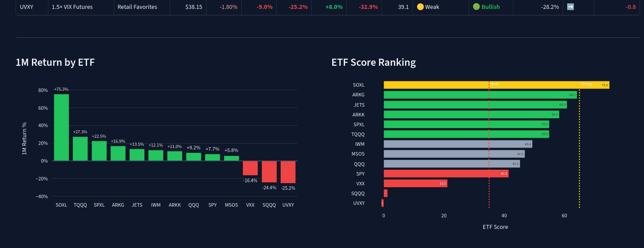This screenshot has height=248, width=644.
Task: Click the +27.3% label above the TQQQ bar
Action: [x=80, y=132]
